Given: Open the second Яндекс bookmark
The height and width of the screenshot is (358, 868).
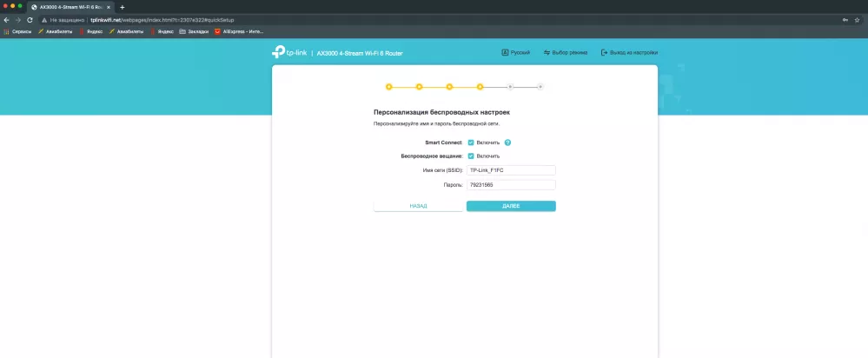Looking at the screenshot, I should click(x=162, y=31).
